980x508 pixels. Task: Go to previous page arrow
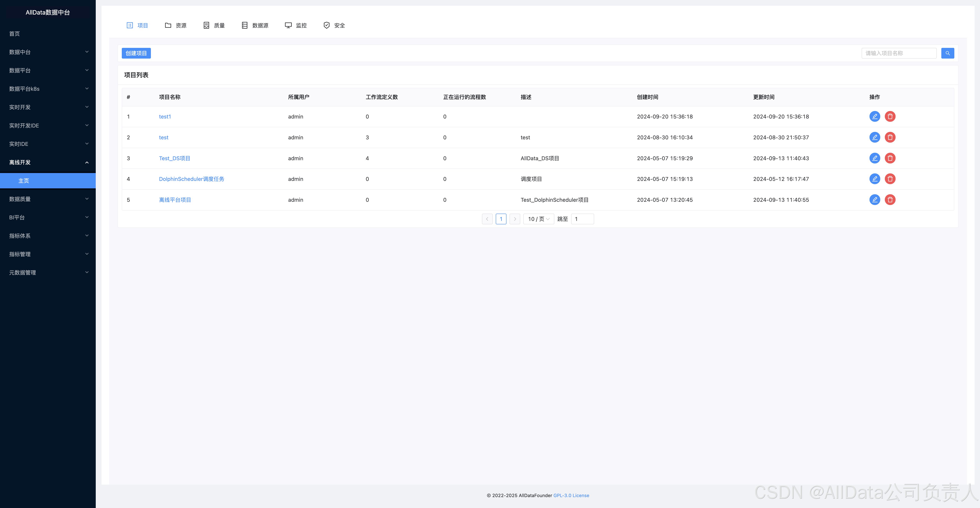[x=487, y=219]
